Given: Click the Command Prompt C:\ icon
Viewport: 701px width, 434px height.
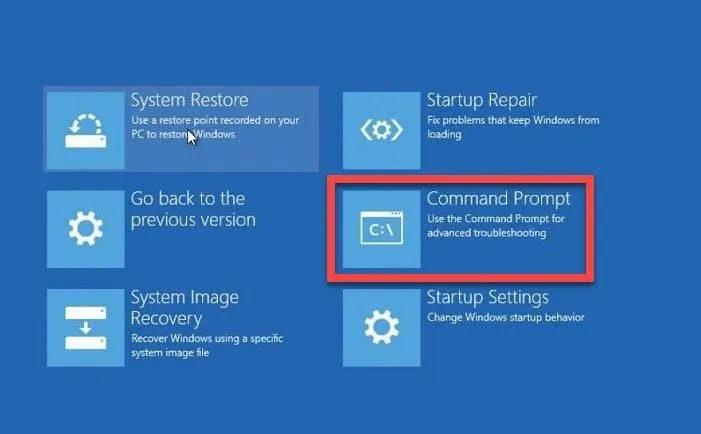Looking at the screenshot, I should coord(381,229).
